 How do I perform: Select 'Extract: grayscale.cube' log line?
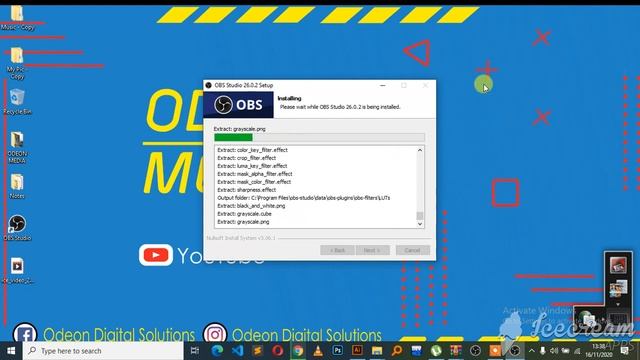pyautogui.click(x=244, y=214)
